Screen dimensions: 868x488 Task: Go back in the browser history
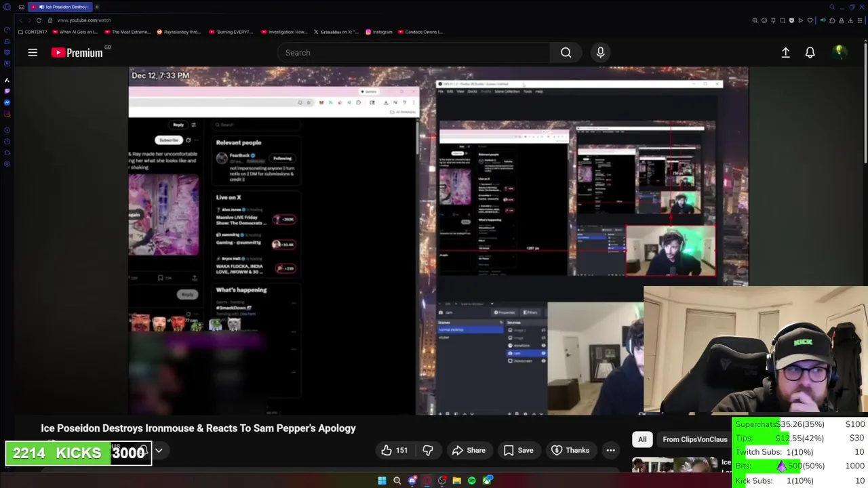[21, 20]
